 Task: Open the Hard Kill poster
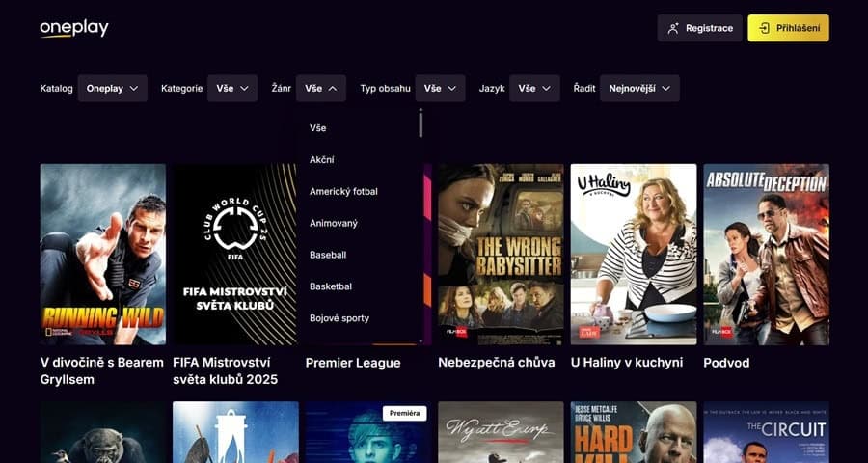(x=634, y=432)
